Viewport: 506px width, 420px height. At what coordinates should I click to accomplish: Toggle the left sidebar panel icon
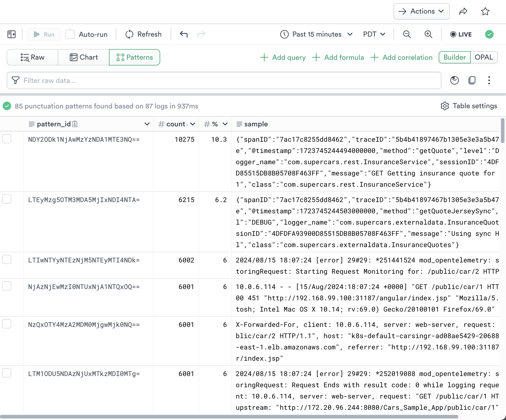click(12, 34)
